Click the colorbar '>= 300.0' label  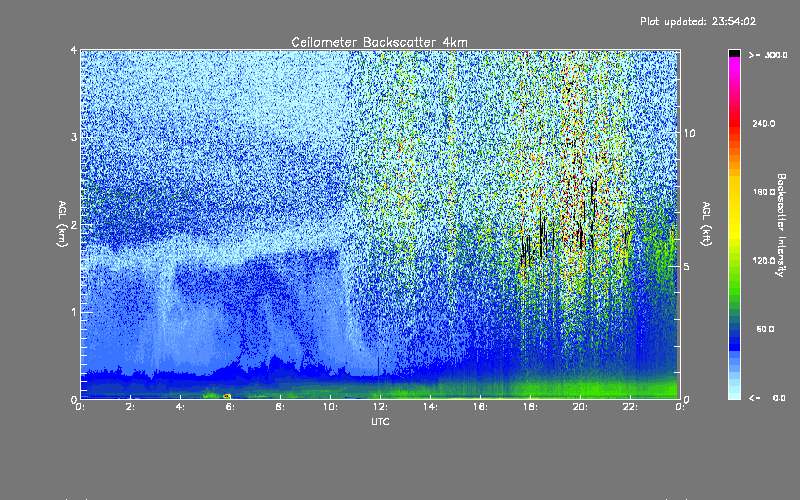click(x=768, y=55)
